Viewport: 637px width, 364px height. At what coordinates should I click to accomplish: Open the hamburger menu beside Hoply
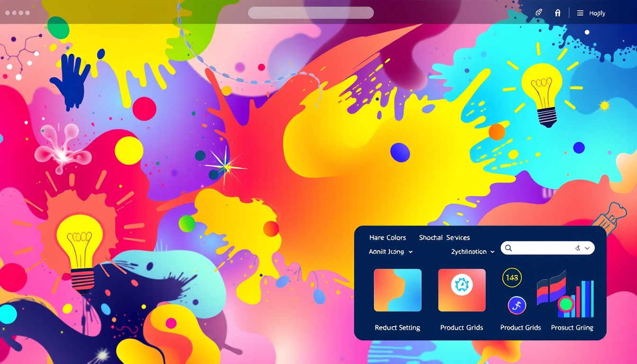click(580, 13)
